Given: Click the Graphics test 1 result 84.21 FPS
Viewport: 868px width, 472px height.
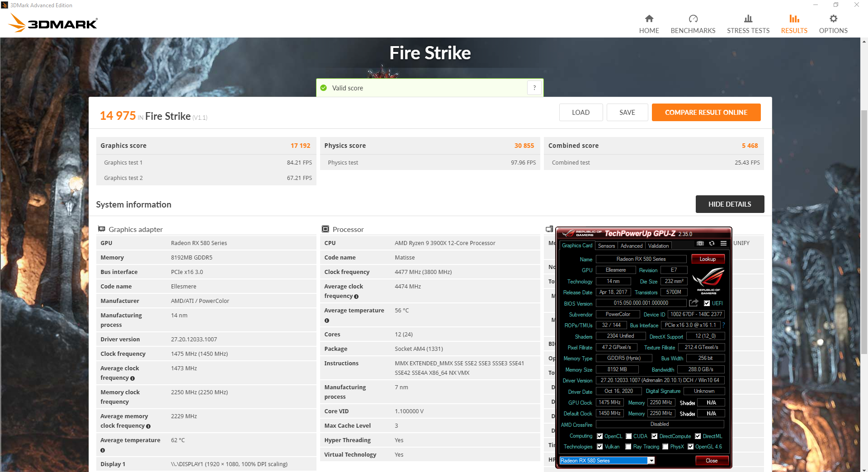Looking at the screenshot, I should click(299, 163).
